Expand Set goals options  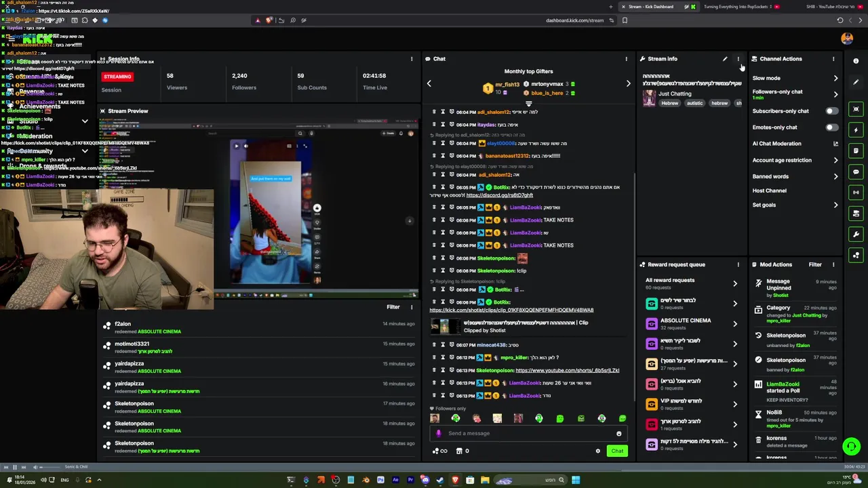pyautogui.click(x=835, y=205)
